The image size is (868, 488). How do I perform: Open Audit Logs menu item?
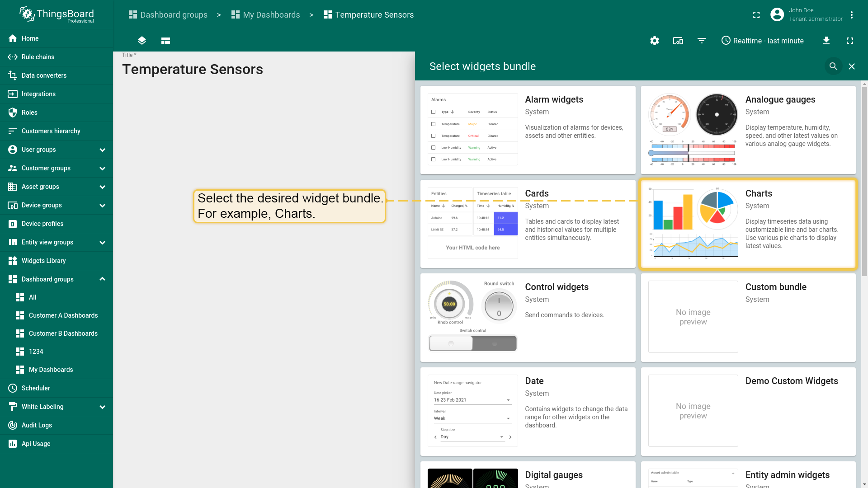pos(57,425)
